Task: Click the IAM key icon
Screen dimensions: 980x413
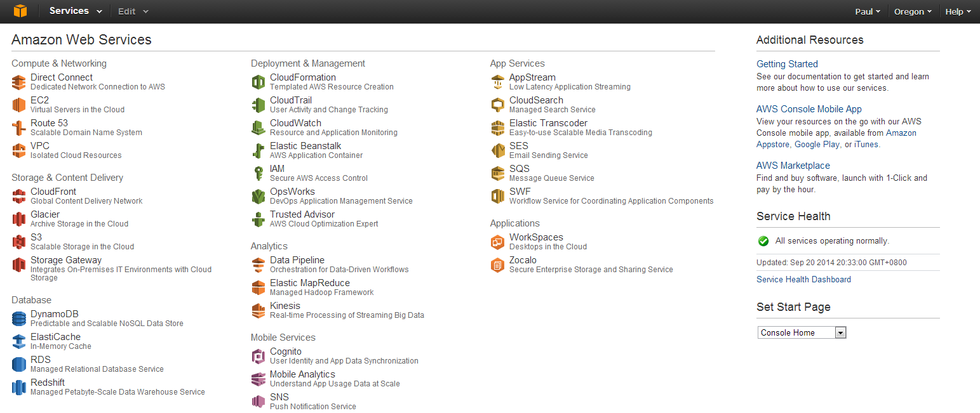Action: coord(258,174)
